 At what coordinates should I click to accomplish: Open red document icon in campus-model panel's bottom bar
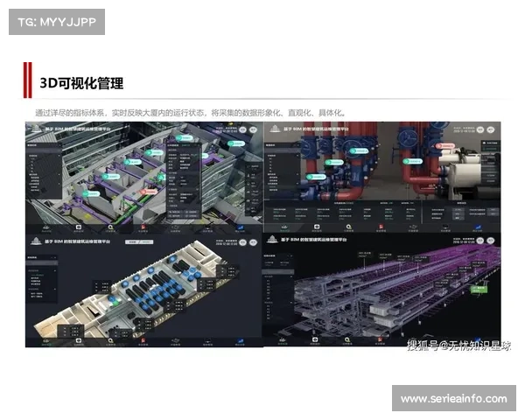click(143, 227)
